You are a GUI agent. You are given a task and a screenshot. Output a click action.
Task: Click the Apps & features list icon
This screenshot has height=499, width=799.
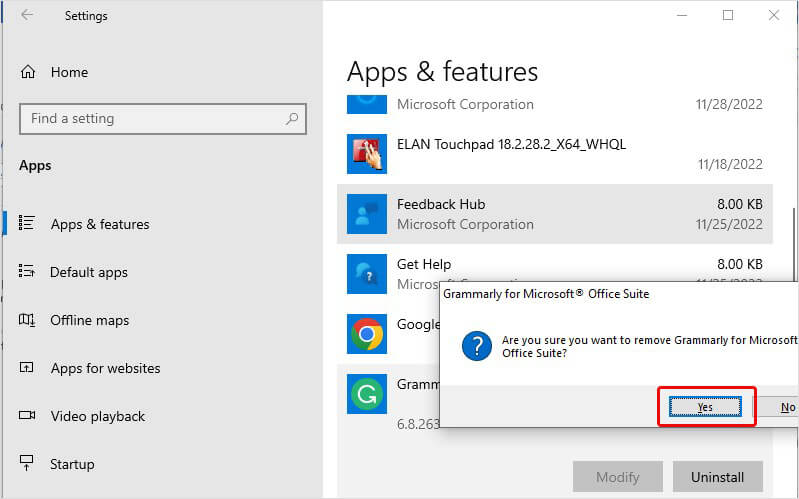click(27, 223)
